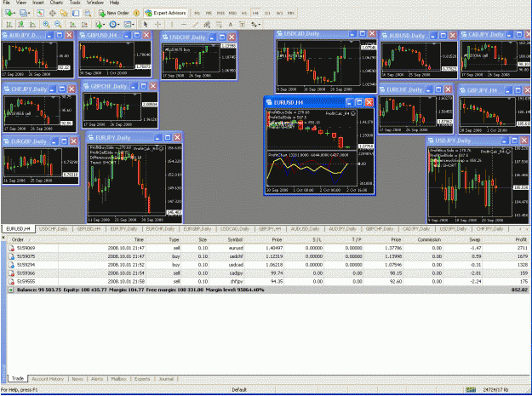Screen dimensions: 532x396
Task: Click the arrows objects icon
Action: point(254,25)
